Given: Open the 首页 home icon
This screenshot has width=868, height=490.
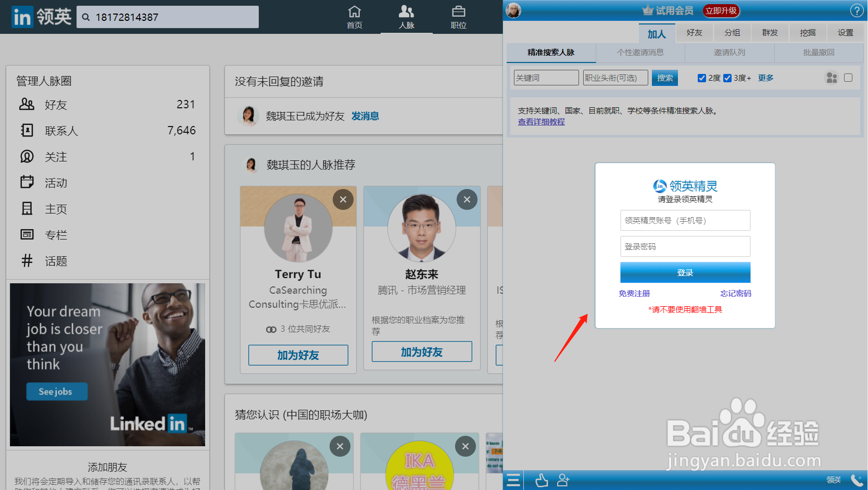Looking at the screenshot, I should [355, 11].
